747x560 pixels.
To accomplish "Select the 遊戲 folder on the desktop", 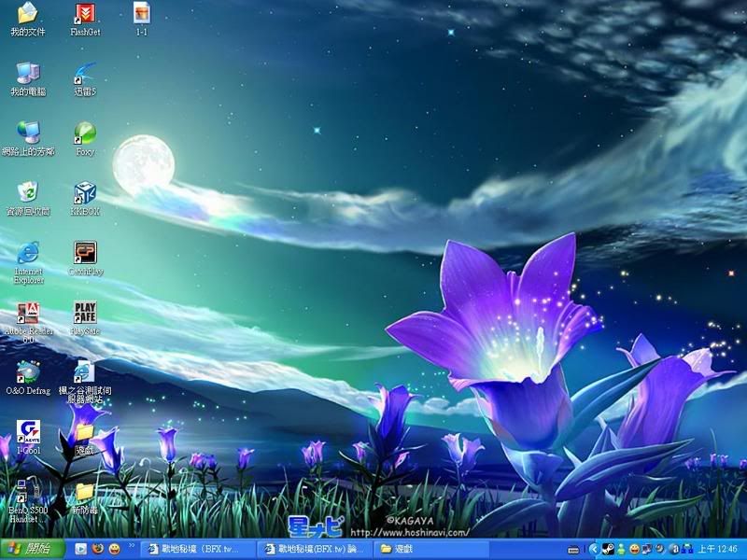I will coord(85,432).
